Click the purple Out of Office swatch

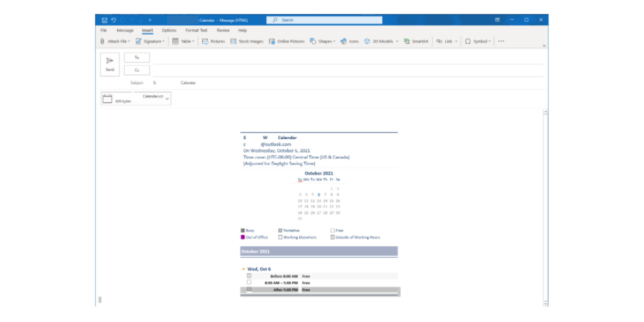pos(243,237)
